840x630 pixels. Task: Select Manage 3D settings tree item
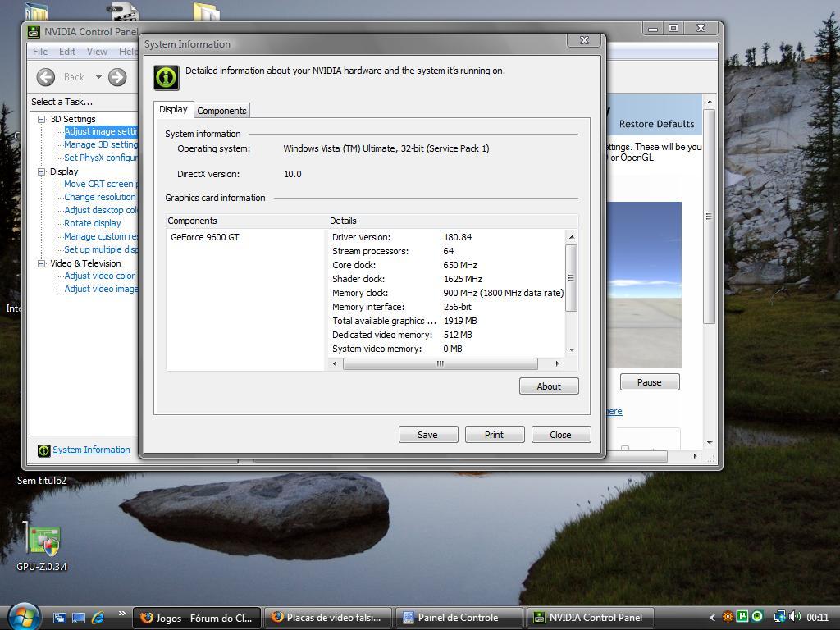[x=101, y=144]
